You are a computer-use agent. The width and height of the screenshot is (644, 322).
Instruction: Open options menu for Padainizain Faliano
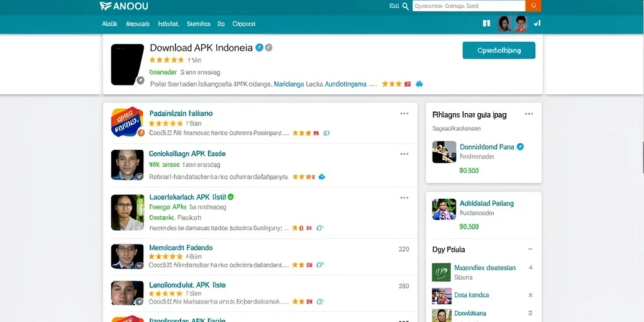point(404,113)
